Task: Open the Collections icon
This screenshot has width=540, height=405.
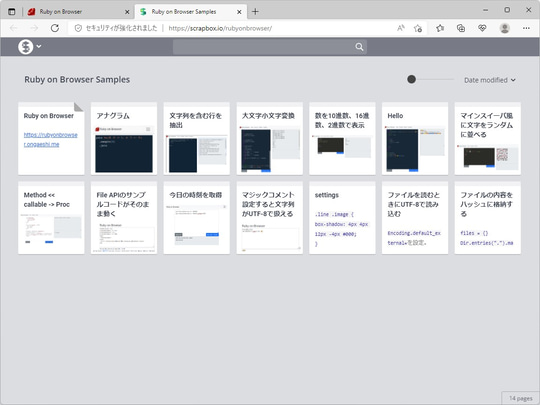Action: pyautogui.click(x=461, y=28)
